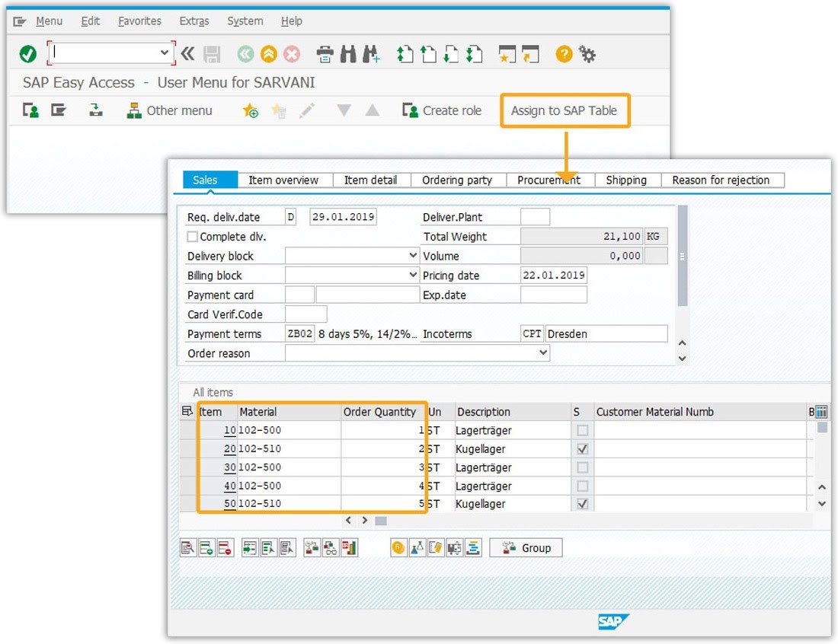Click the Create role button
The height and width of the screenshot is (644, 838).
pos(442,110)
